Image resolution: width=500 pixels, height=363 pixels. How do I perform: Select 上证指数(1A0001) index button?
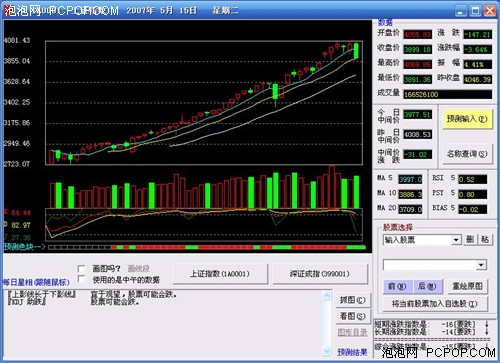pos(220,274)
